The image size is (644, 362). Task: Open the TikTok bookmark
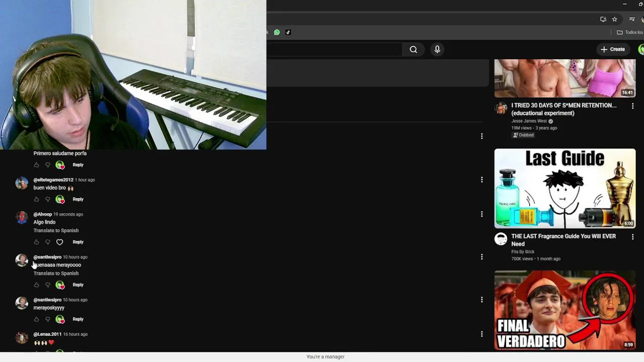coord(288,32)
